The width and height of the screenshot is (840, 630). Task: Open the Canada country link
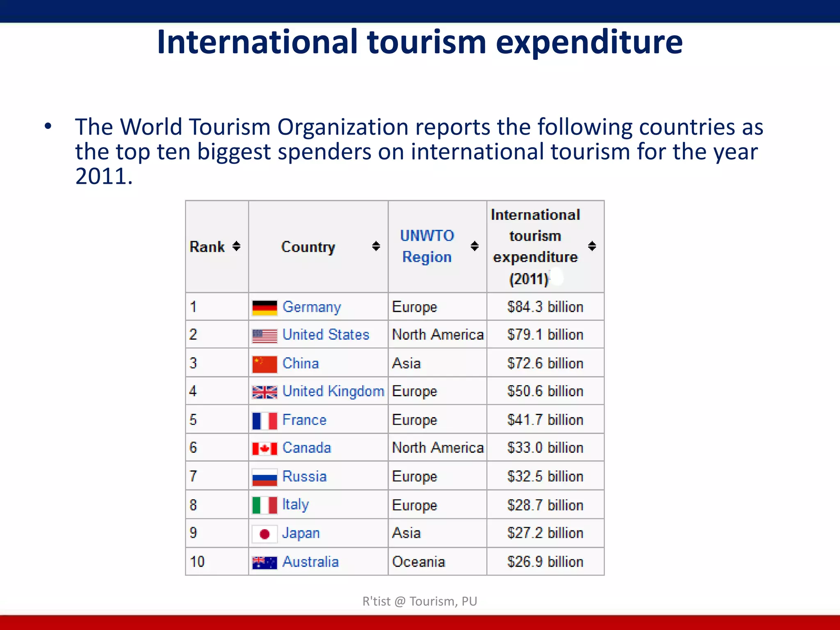pyautogui.click(x=307, y=448)
